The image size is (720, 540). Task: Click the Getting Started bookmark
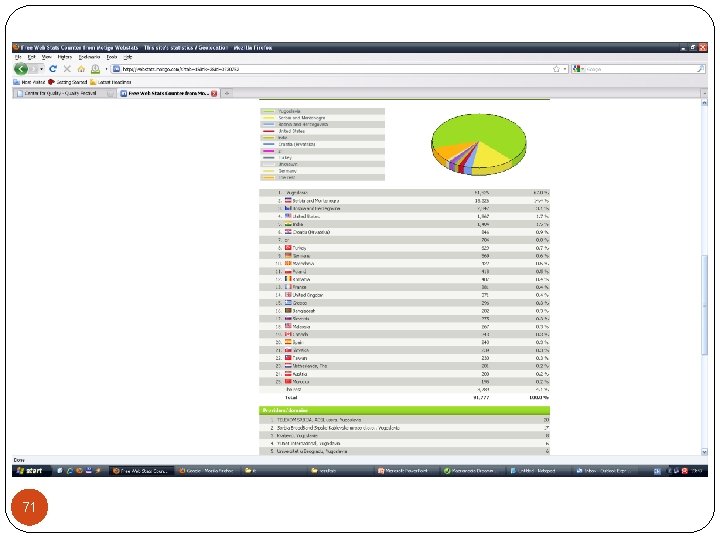(67, 82)
